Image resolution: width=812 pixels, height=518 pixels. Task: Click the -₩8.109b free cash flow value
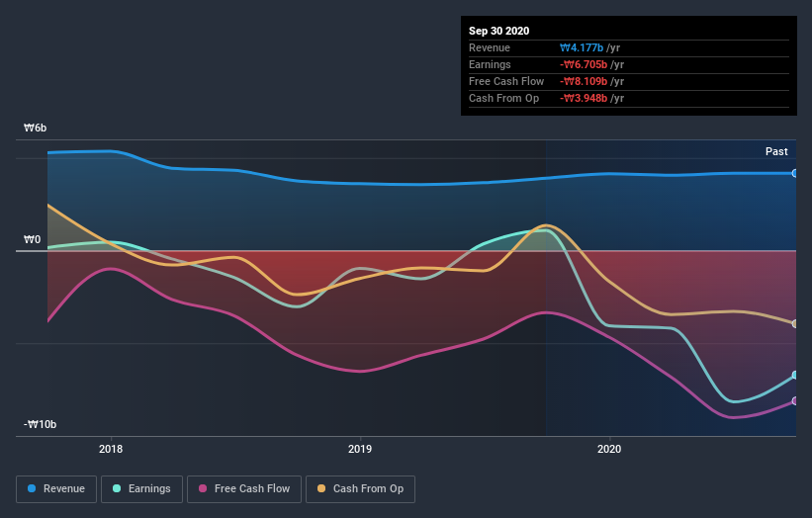click(x=584, y=81)
